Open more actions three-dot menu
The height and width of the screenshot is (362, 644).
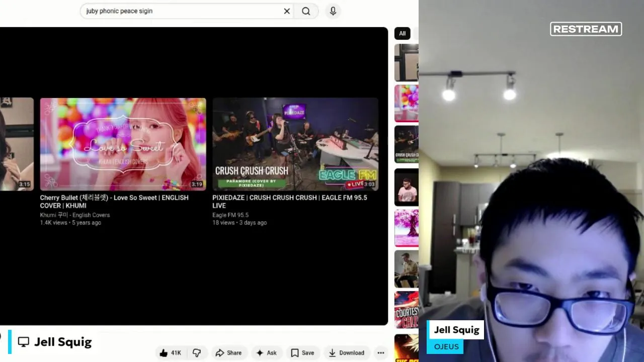click(x=381, y=353)
